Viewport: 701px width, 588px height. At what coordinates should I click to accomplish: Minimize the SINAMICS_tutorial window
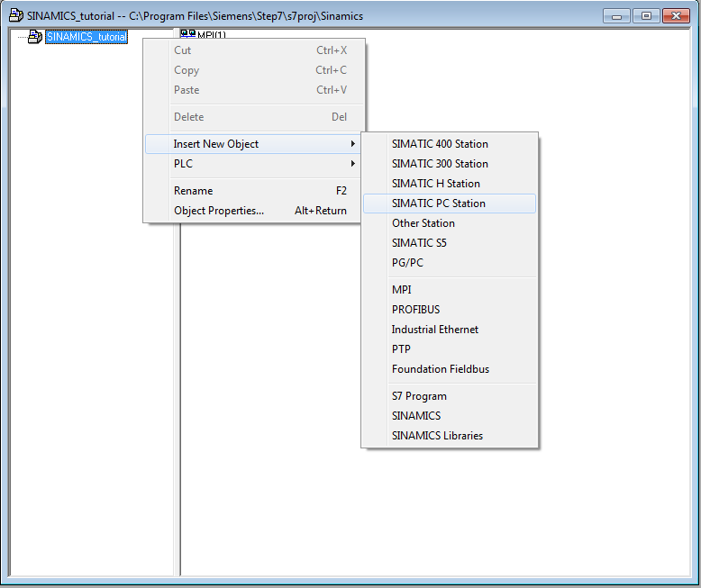616,16
